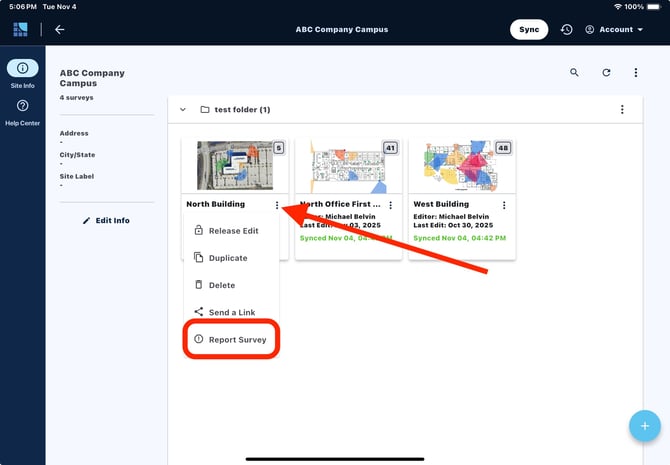This screenshot has height=465, width=670.
Task: Select Report Survey from the menu
Action: [231, 340]
